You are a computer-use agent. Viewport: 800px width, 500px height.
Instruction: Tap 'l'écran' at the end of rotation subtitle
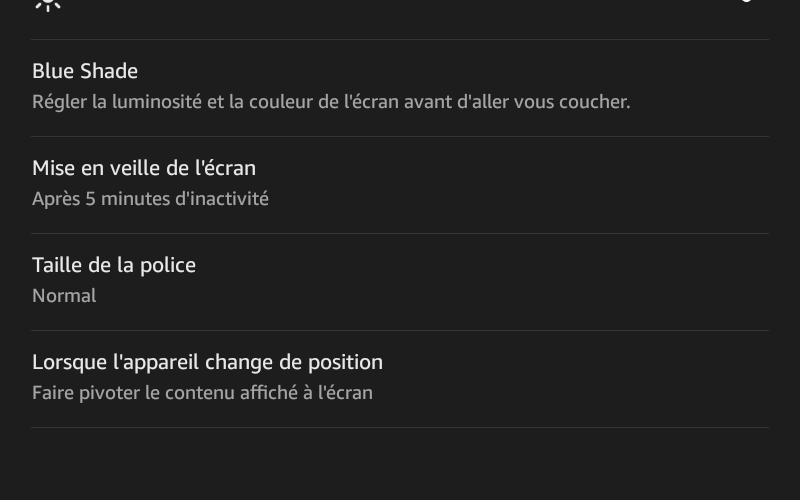coord(345,393)
